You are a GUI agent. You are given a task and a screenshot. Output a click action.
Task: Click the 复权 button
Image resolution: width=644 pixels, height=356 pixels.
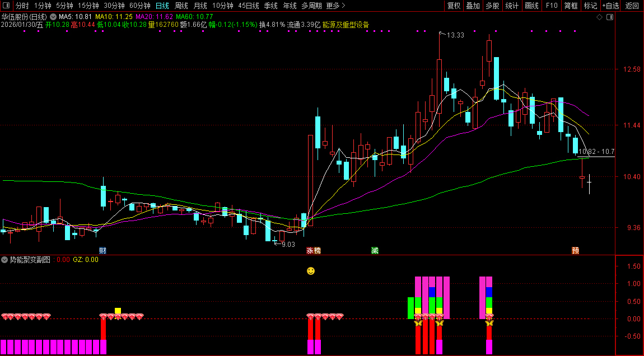[x=454, y=6]
